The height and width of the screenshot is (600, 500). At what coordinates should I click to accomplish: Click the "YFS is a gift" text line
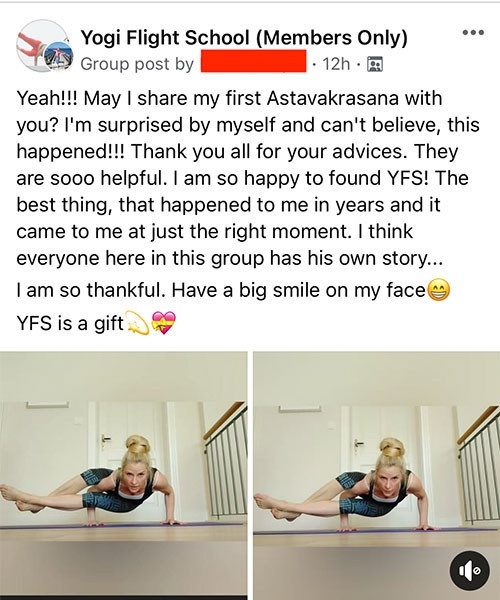tap(70, 324)
